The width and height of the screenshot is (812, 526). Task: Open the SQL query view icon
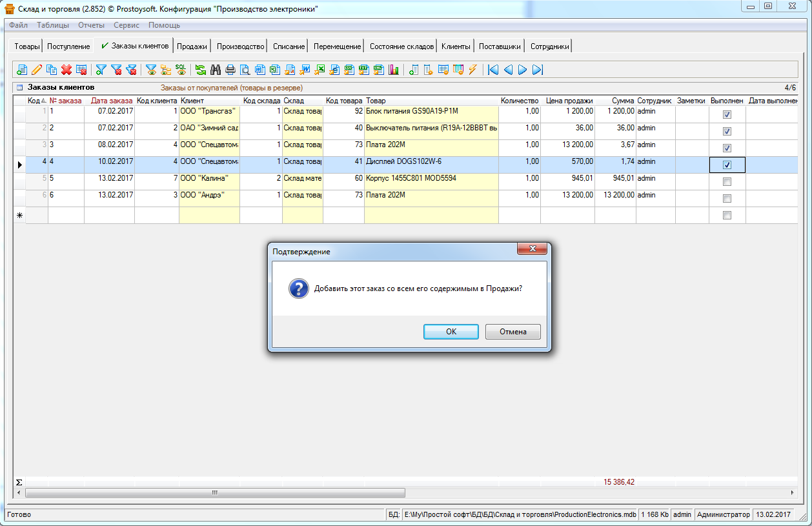point(181,70)
